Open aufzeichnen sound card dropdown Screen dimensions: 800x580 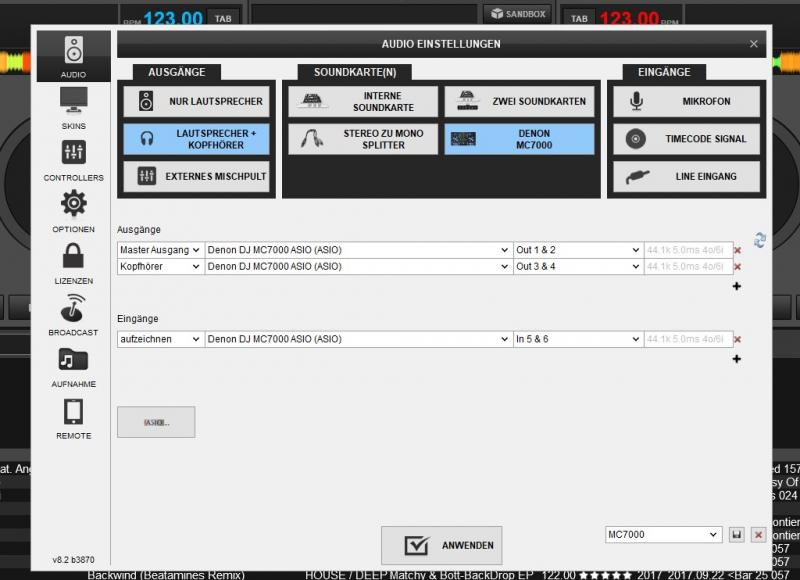[x=358, y=339]
